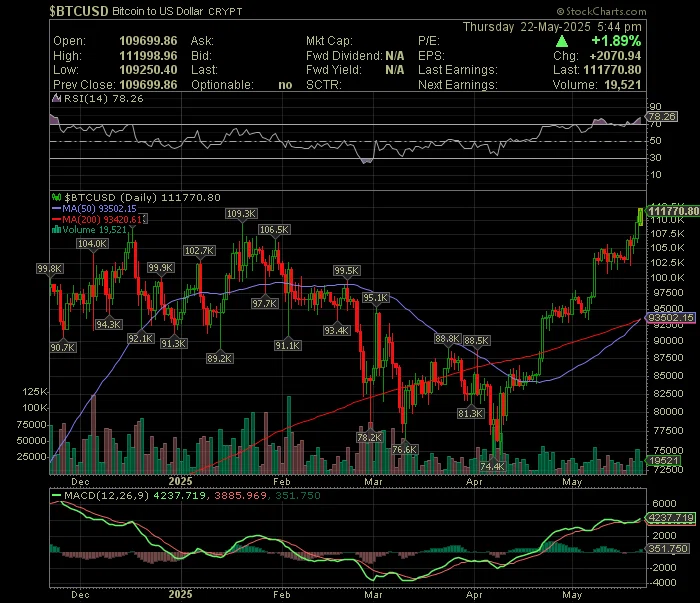
Task: Click the Open value 109699.86
Action: 148,41
